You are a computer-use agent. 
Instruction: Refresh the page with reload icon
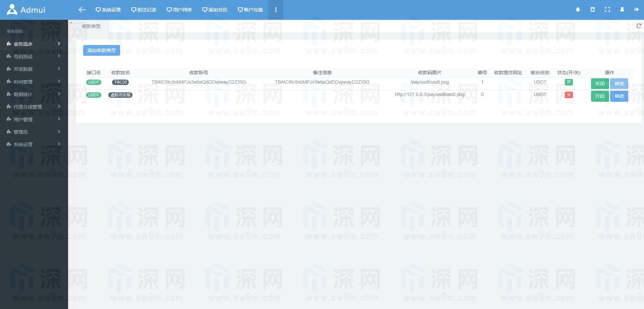(x=639, y=26)
